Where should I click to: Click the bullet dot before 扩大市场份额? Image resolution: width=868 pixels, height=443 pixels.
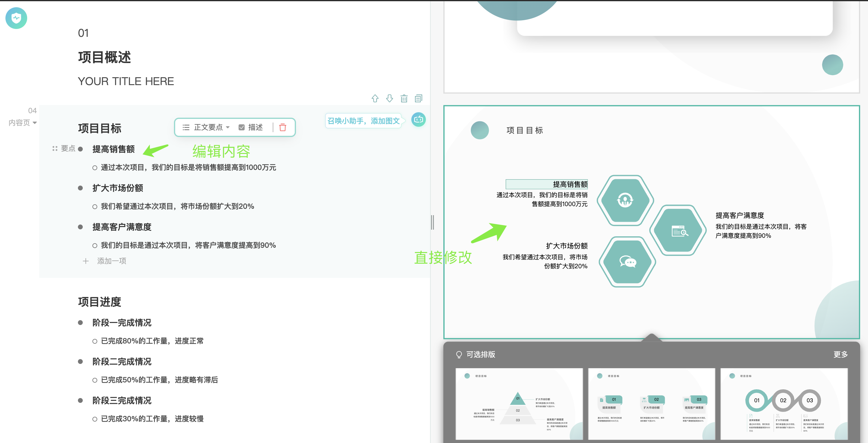[x=80, y=188]
